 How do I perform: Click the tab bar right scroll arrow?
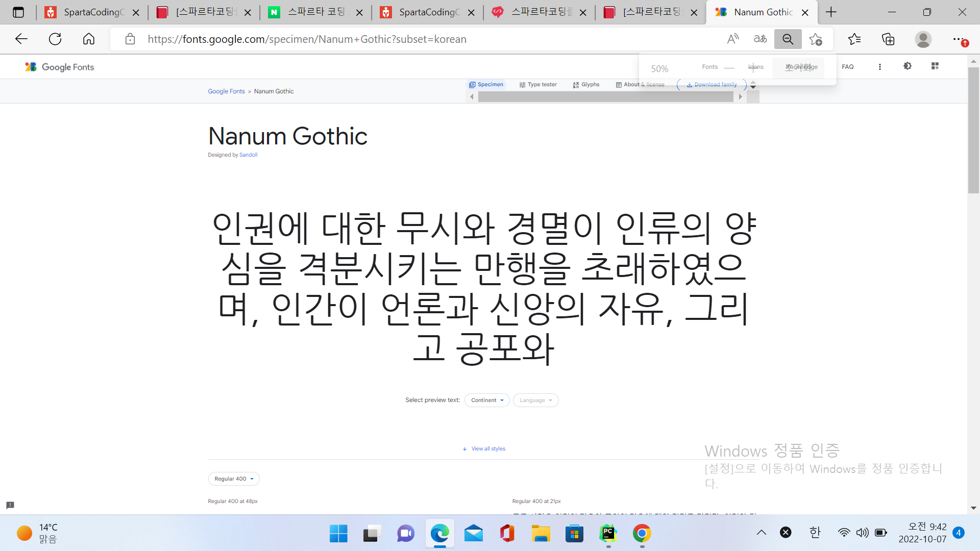pos(740,97)
